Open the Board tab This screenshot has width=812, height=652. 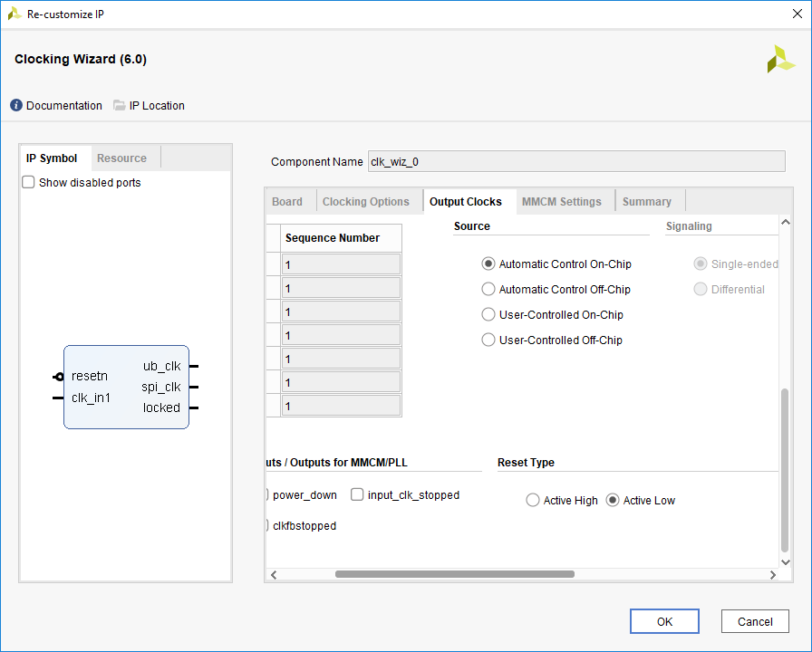click(287, 202)
